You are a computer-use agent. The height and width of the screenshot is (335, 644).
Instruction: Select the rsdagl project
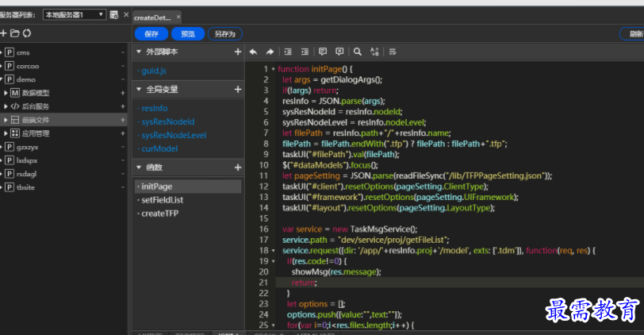(26, 175)
